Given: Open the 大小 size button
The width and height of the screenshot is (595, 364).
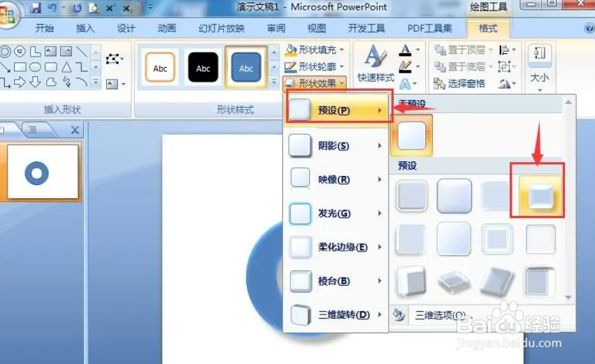Looking at the screenshot, I should (540, 67).
